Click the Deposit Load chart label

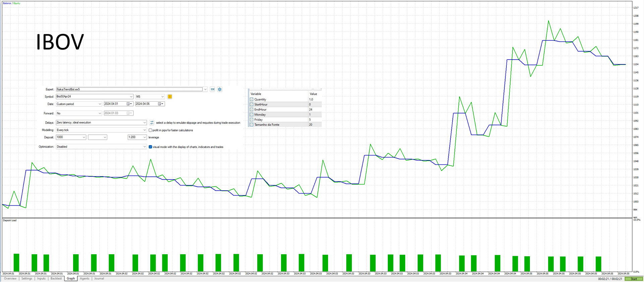pos(10,220)
